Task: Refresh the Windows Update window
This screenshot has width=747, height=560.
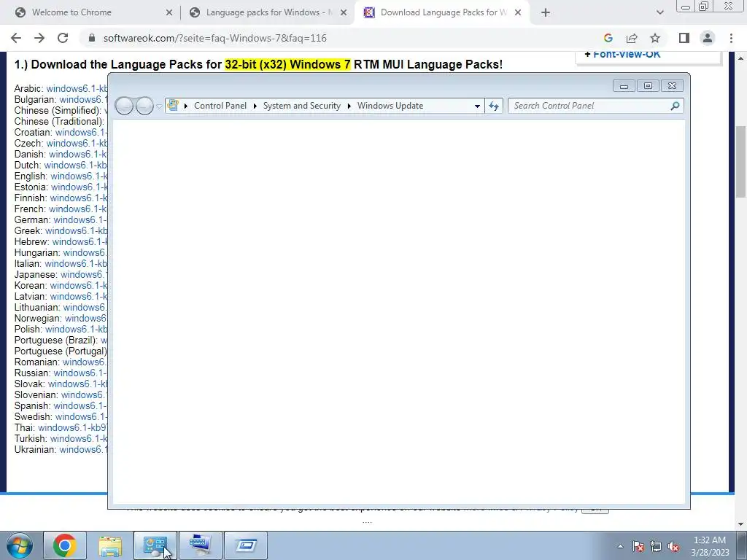Action: (x=494, y=106)
